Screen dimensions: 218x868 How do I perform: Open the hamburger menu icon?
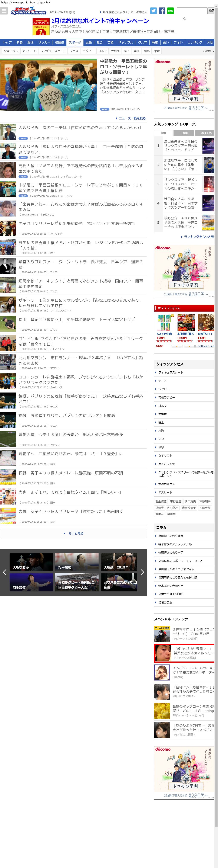pyautogui.click(x=4, y=11)
